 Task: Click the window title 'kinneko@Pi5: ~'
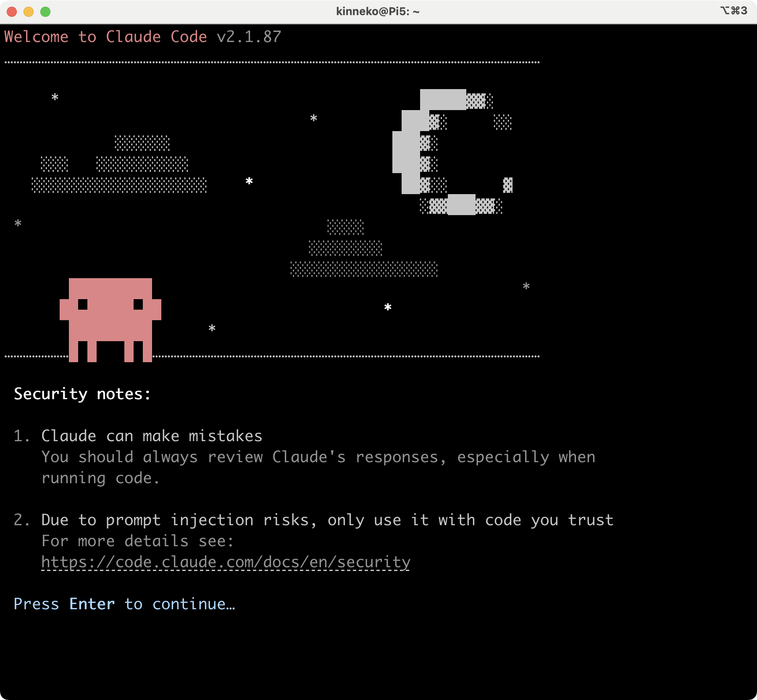(x=378, y=11)
